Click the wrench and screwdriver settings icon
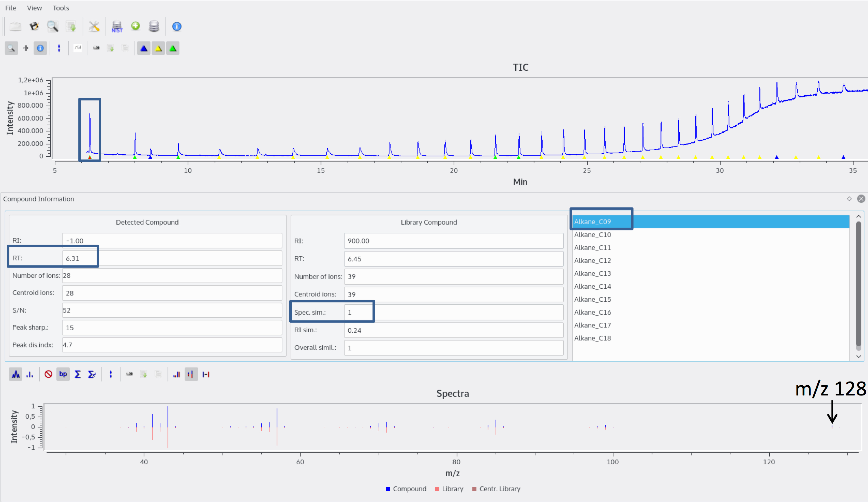Screen dimensions: 868x502 click(x=94, y=27)
